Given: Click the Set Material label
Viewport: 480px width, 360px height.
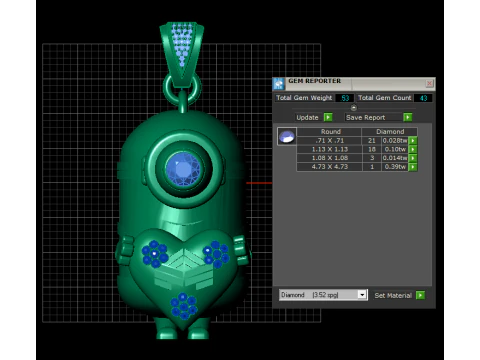Looking at the screenshot, I should click(393, 295).
